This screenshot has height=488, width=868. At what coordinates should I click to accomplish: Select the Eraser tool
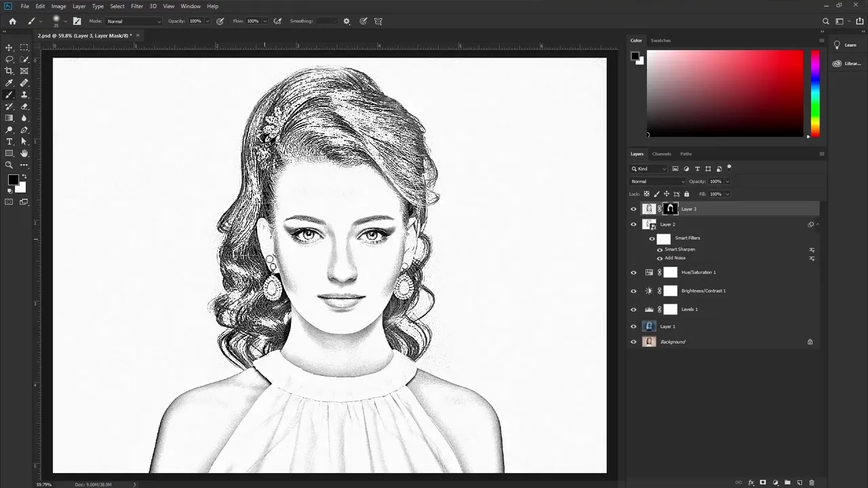[24, 106]
